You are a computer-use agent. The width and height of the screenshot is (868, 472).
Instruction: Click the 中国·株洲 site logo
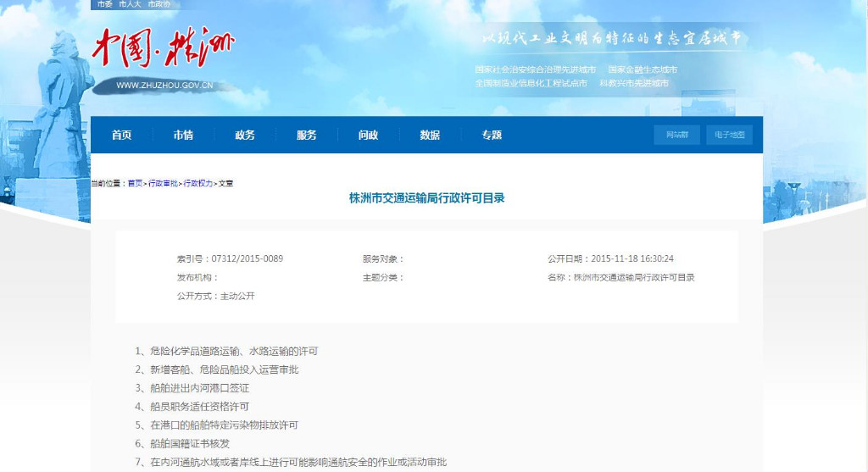click(164, 49)
